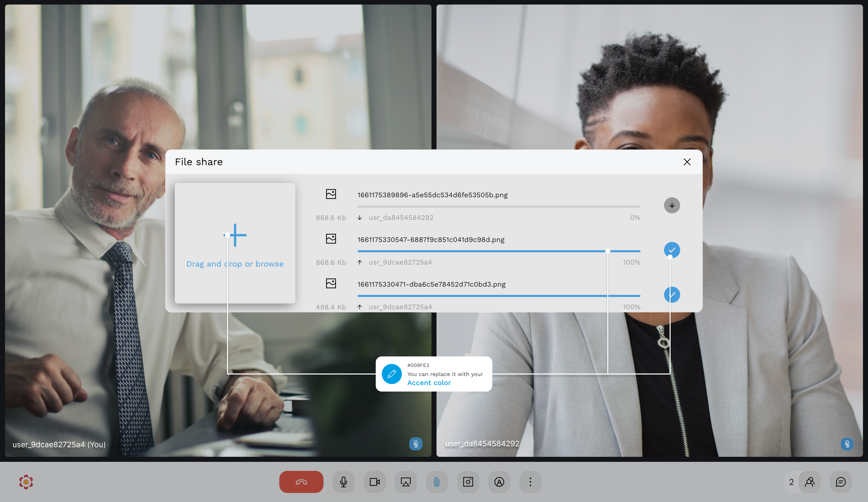Click the progress bar of the 1661175330471 file
The image size is (868, 502).
click(499, 296)
